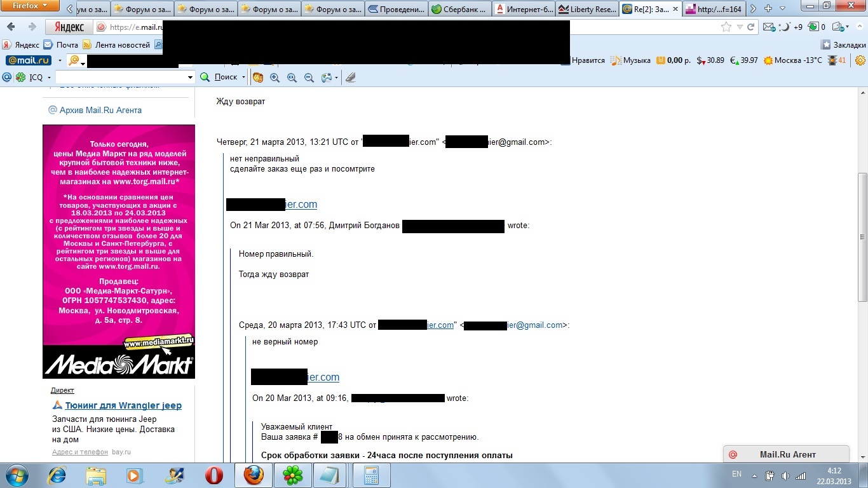
Task: Open the Архив Mail.Ru Агента link
Action: click(100, 111)
